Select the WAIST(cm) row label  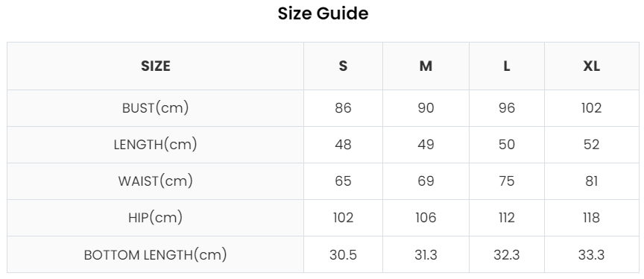pos(155,181)
